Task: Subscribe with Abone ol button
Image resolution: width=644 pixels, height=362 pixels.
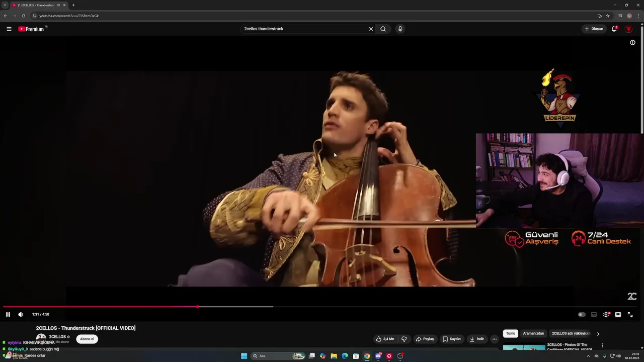Action: coord(87,339)
